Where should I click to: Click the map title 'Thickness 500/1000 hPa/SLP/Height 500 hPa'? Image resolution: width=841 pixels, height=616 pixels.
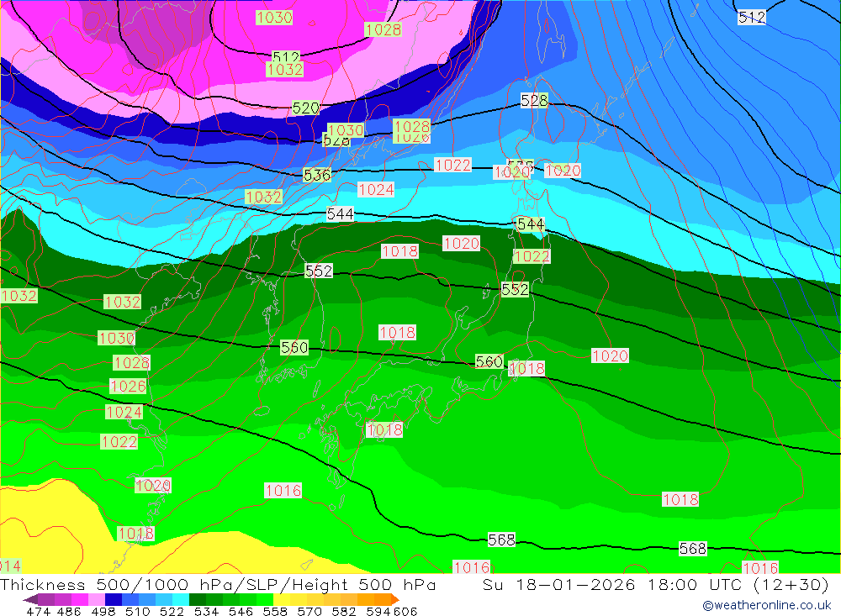pyautogui.click(x=218, y=584)
